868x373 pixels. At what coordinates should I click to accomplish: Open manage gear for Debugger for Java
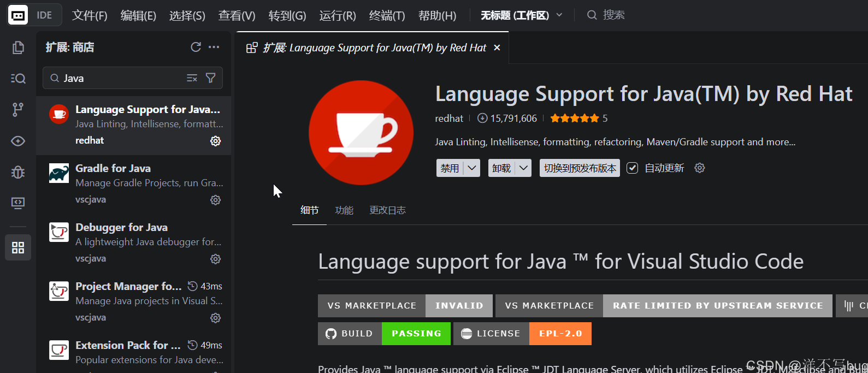click(216, 259)
